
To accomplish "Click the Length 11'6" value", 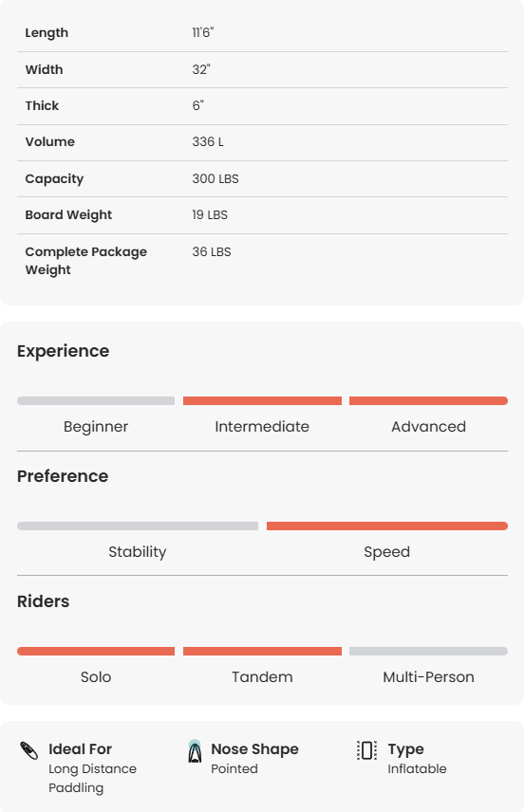I will 202,32.
